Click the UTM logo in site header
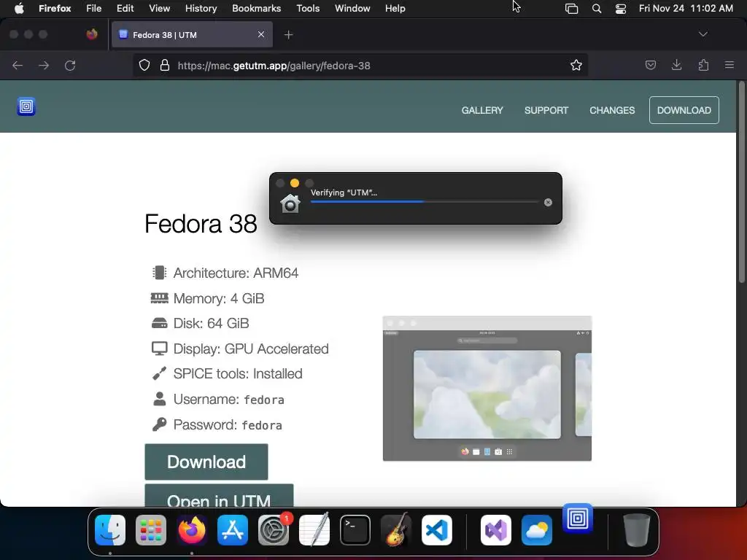The height and width of the screenshot is (560, 747). click(x=26, y=106)
